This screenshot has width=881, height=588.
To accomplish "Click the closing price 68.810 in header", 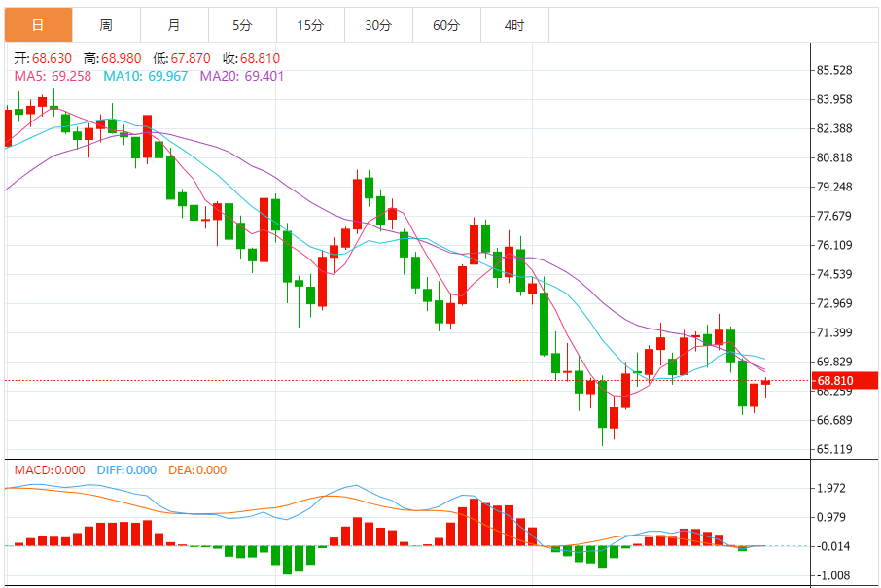I will pyautogui.click(x=261, y=58).
